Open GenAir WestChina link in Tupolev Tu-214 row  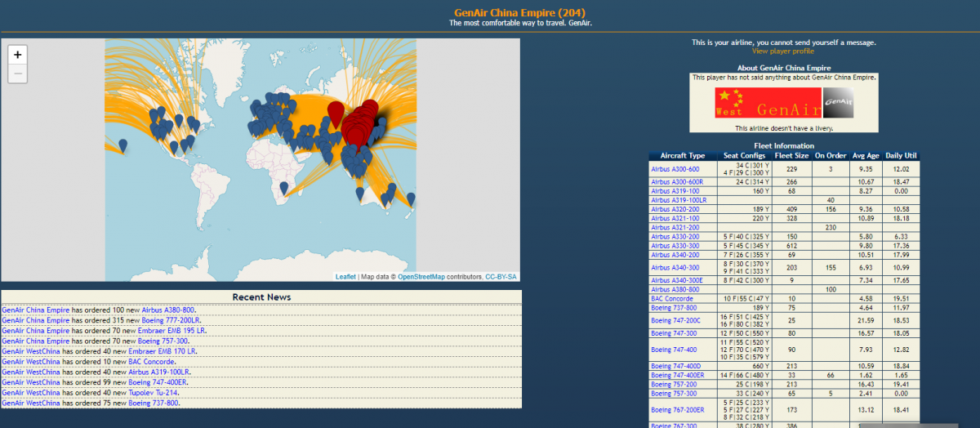click(x=31, y=393)
